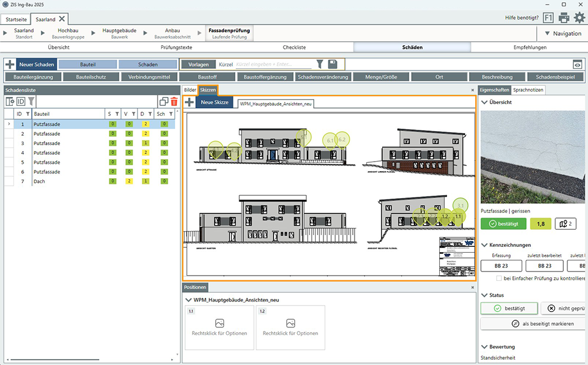Click the filter funnel beside the Kürzel input
Image resolution: width=588 pixels, height=365 pixels.
[320, 64]
